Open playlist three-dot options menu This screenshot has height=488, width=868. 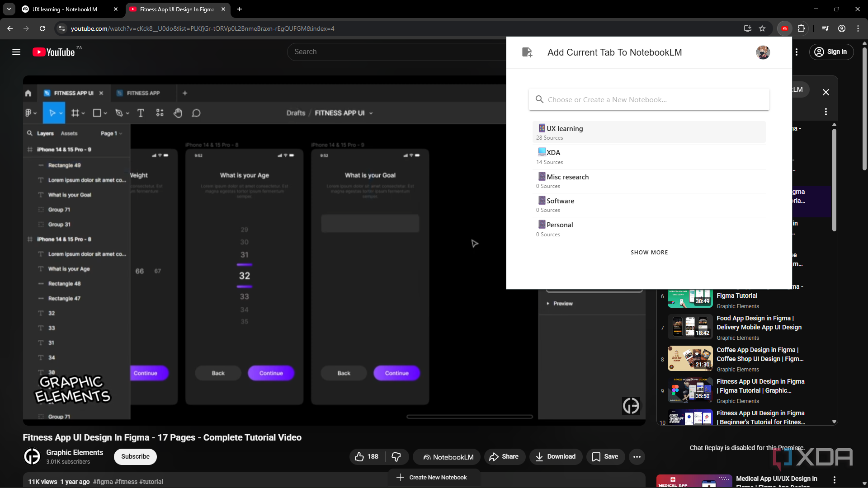pyautogui.click(x=826, y=112)
